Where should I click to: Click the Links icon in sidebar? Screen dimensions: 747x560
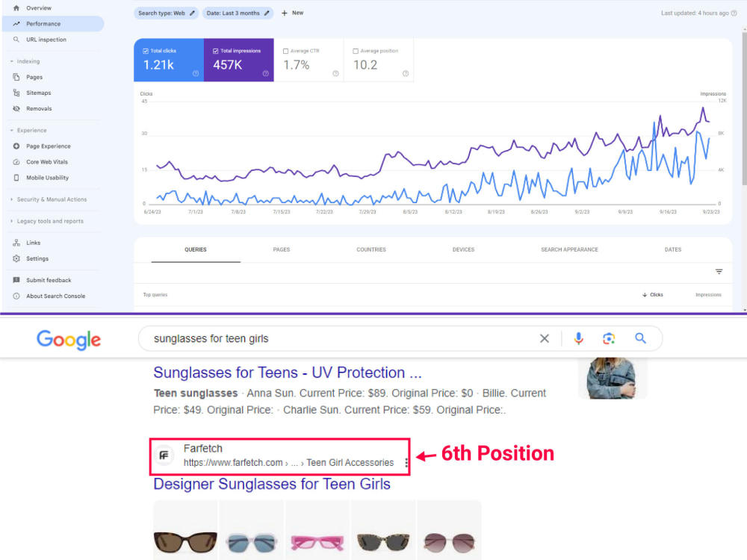point(16,243)
